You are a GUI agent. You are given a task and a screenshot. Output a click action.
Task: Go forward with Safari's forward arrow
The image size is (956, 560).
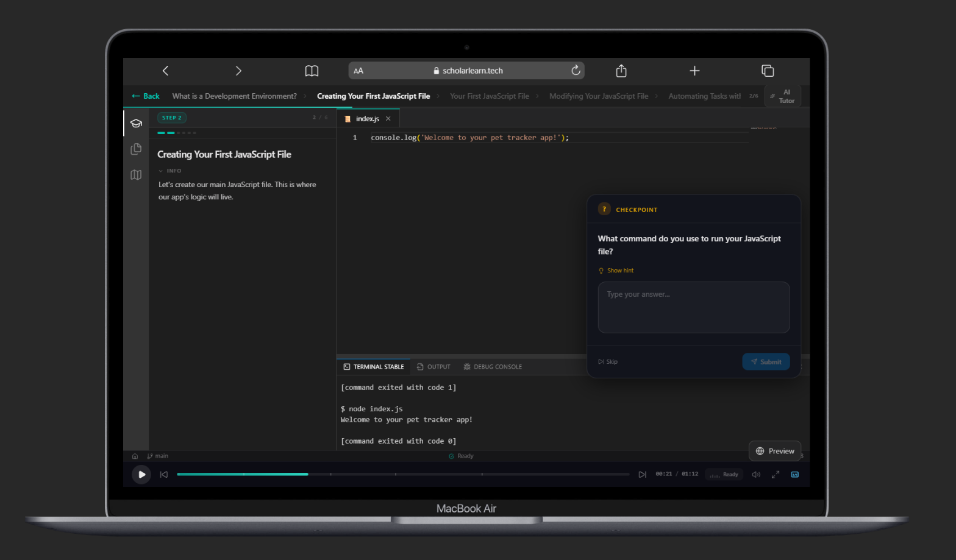pos(238,71)
